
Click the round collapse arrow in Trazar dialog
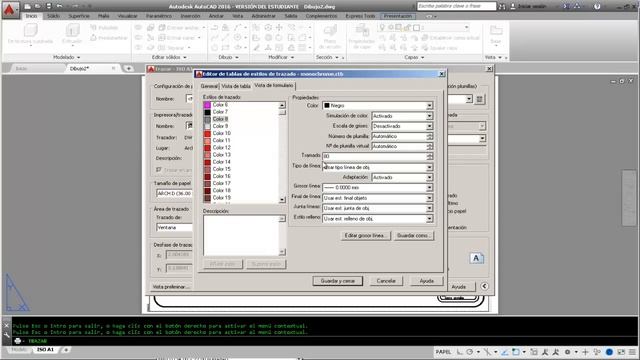(x=484, y=286)
